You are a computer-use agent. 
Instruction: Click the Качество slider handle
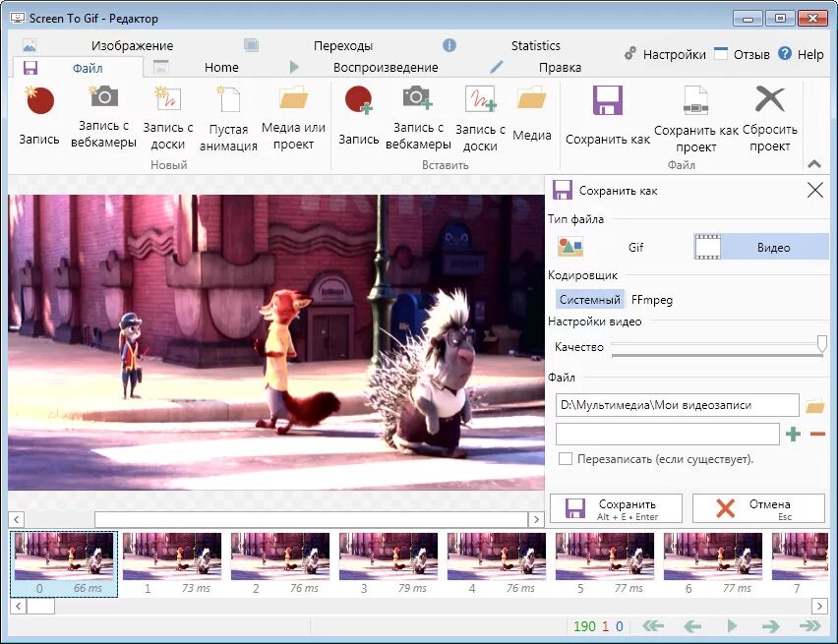(822, 344)
